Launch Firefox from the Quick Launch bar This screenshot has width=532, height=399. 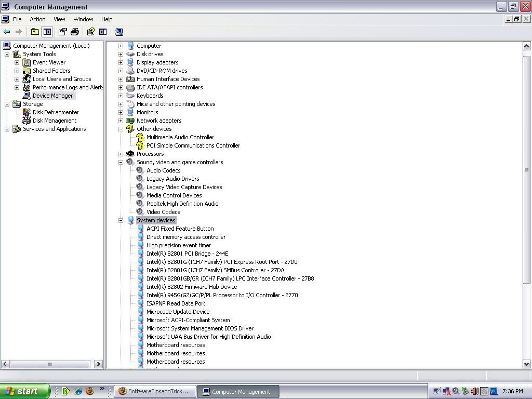90,391
